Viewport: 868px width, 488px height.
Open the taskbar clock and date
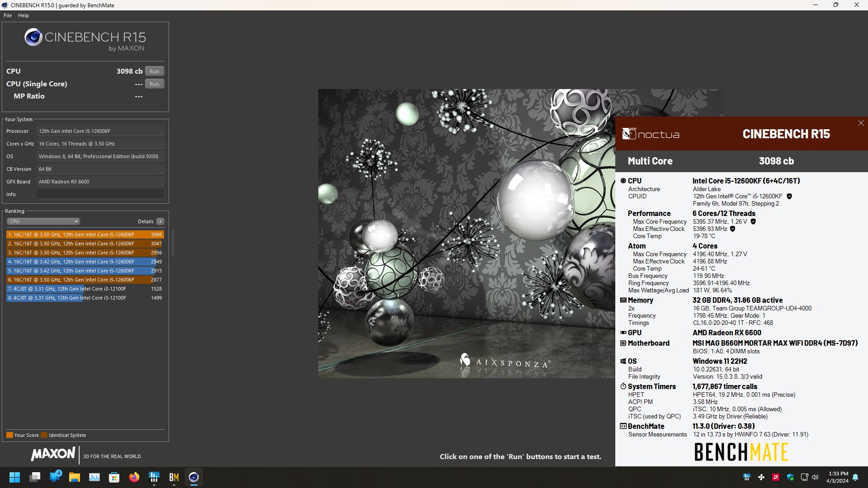[x=837, y=477]
